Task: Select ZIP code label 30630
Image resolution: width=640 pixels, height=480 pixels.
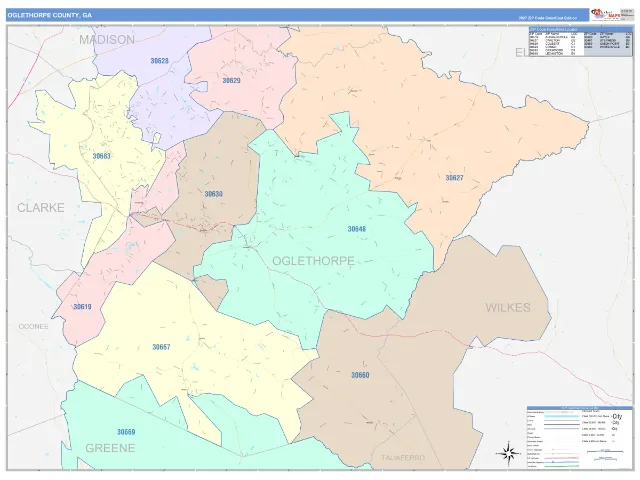Action: (x=213, y=194)
